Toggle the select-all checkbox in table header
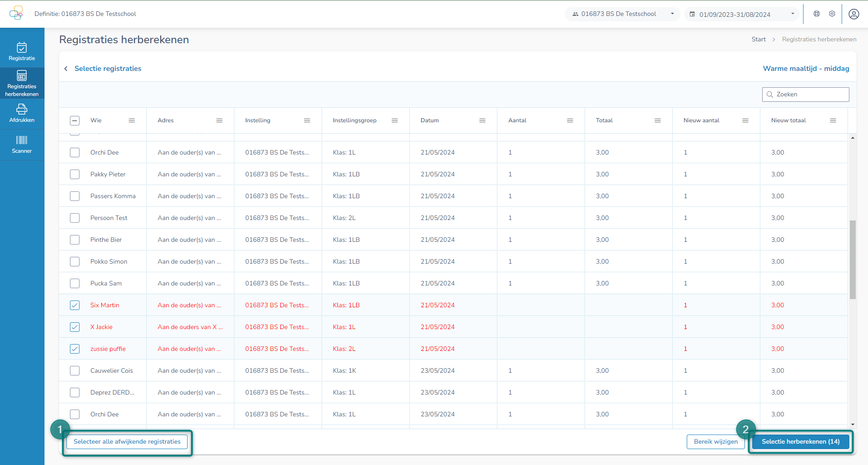The width and height of the screenshot is (868, 465). click(x=74, y=120)
